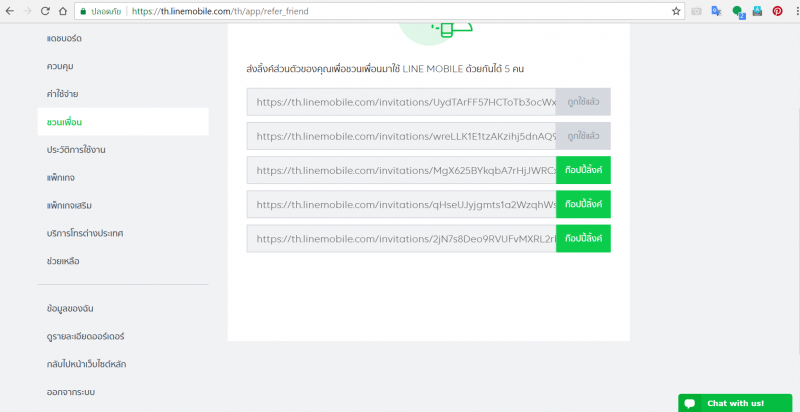The width and height of the screenshot is (800, 412).
Task: Click the green padlock secure icon
Action: [x=84, y=11]
